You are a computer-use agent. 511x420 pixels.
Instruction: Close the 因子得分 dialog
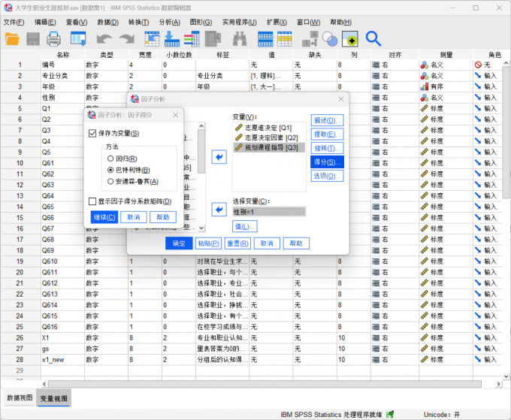176,115
